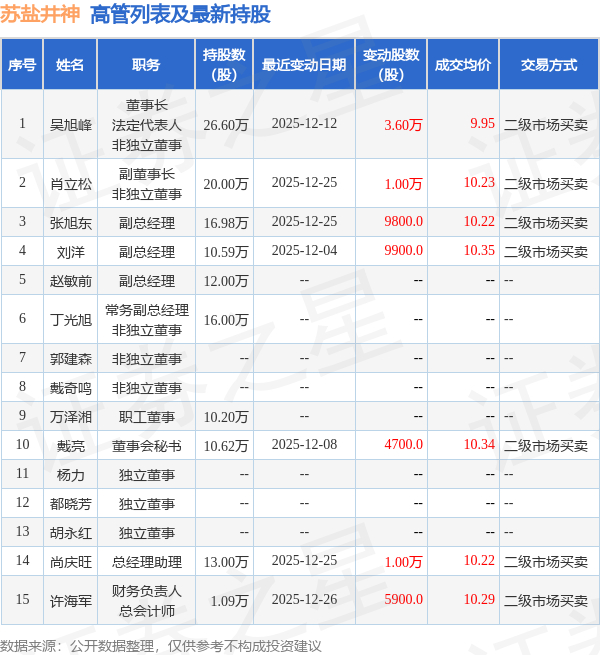Select the name 丁光旭
600x655 pixels.
tap(71, 320)
